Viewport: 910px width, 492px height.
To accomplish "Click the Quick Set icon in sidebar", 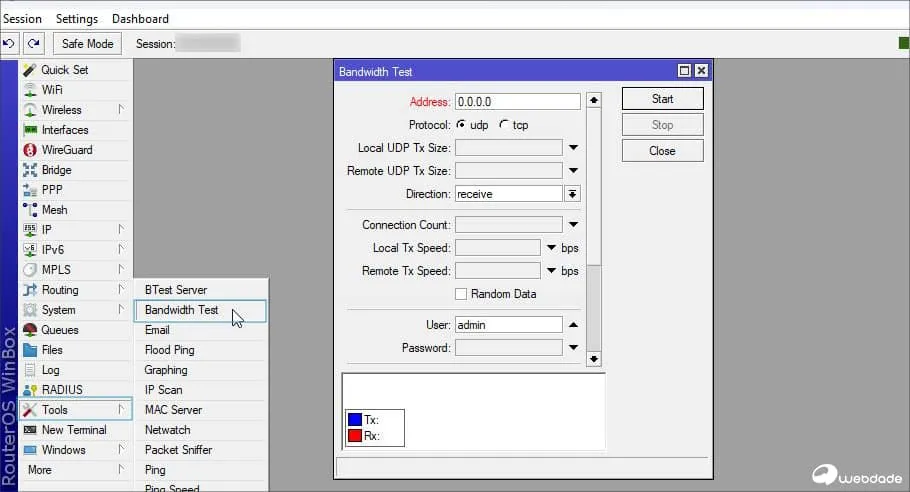I will [30, 70].
